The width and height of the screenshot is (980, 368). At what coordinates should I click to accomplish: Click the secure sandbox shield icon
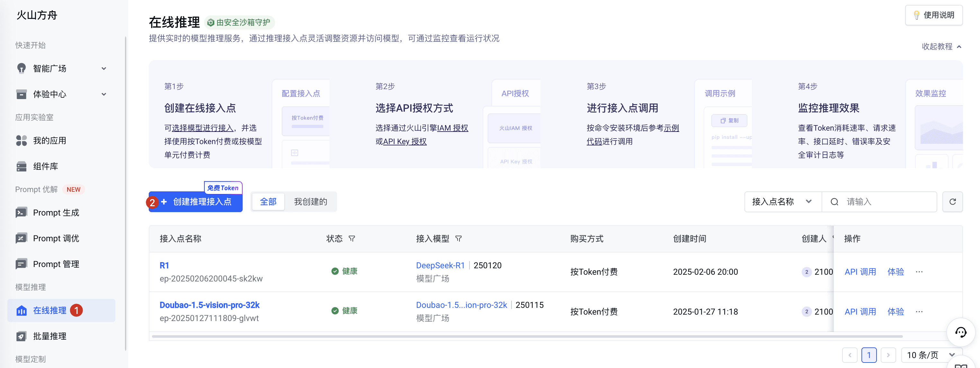[x=210, y=23]
